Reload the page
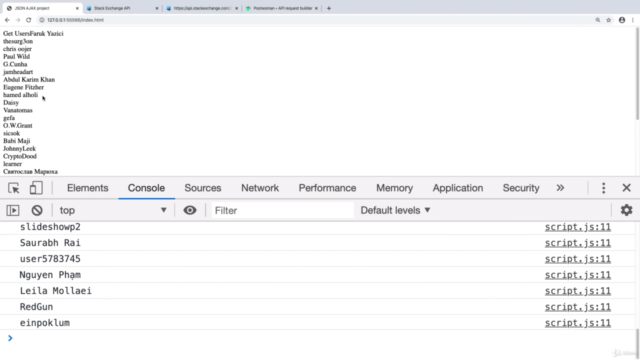The image size is (640, 360). [29, 20]
